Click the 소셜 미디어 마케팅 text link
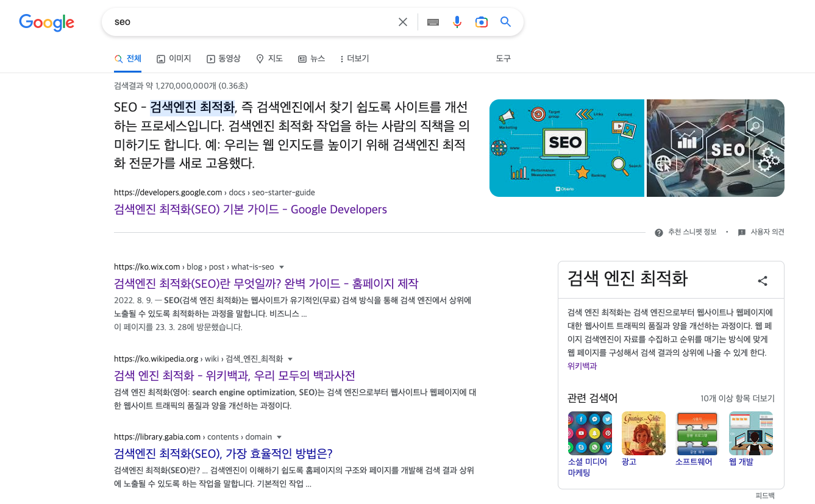Screen dimensions: 815x504 tap(588, 467)
